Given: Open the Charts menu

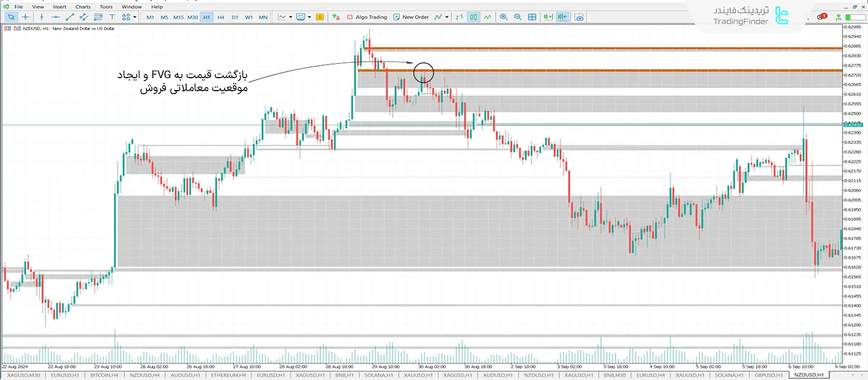Looking at the screenshot, I should tap(82, 7).
